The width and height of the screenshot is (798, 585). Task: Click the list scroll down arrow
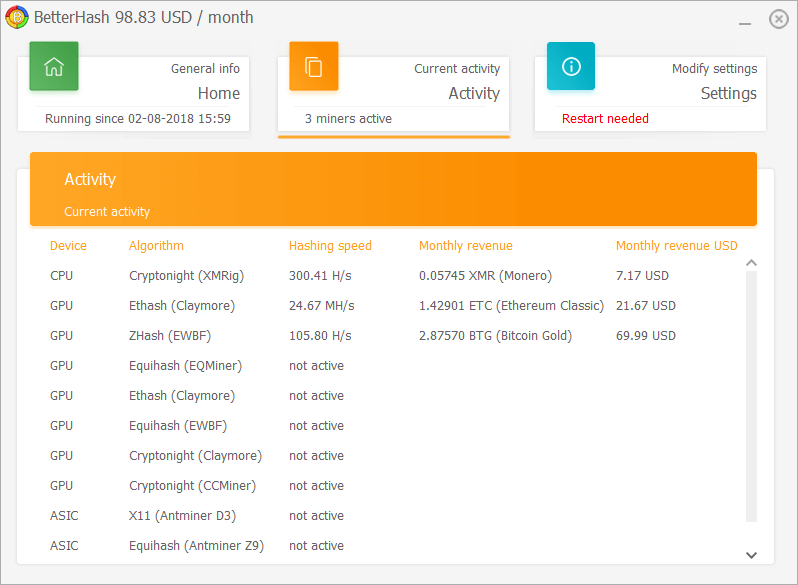[x=751, y=555]
